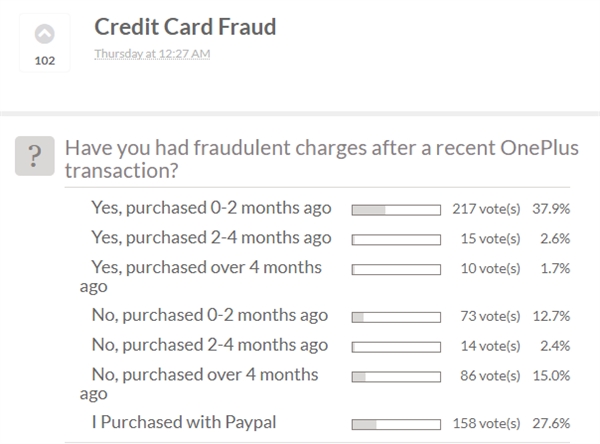Click the 27.6% Paypal result bar
The height and width of the screenshot is (444, 600).
(396, 423)
